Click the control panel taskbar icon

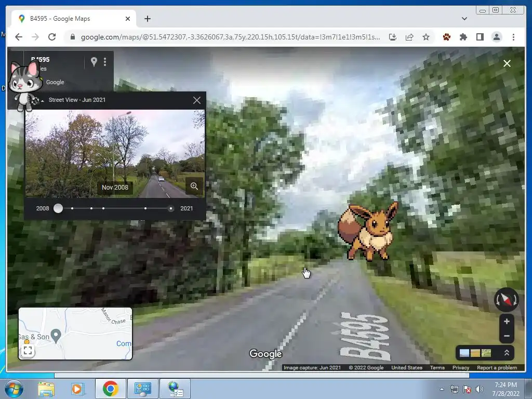(142, 389)
